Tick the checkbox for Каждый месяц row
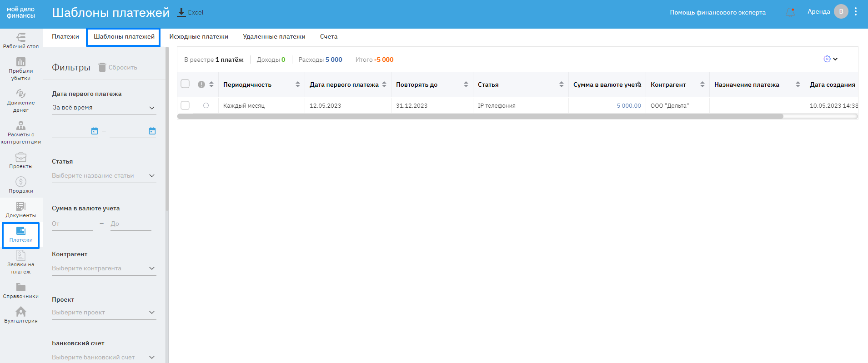Viewport: 868px width, 363px height. (185, 105)
